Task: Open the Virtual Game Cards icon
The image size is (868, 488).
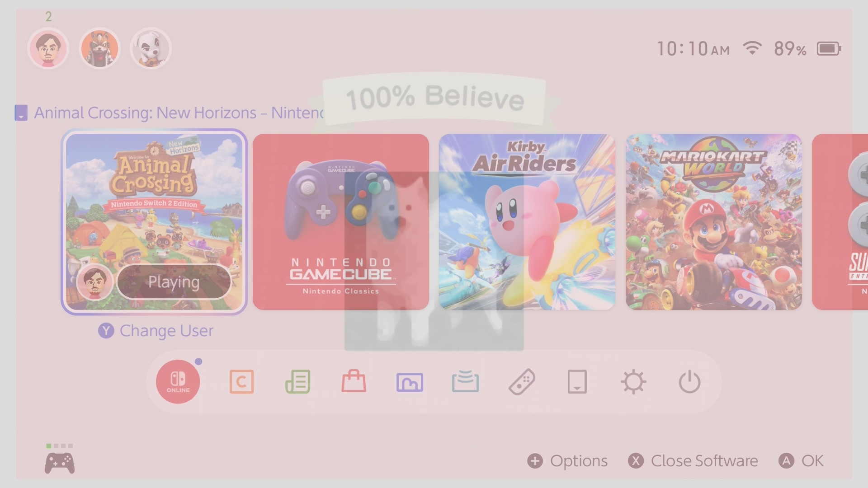Action: (577, 382)
